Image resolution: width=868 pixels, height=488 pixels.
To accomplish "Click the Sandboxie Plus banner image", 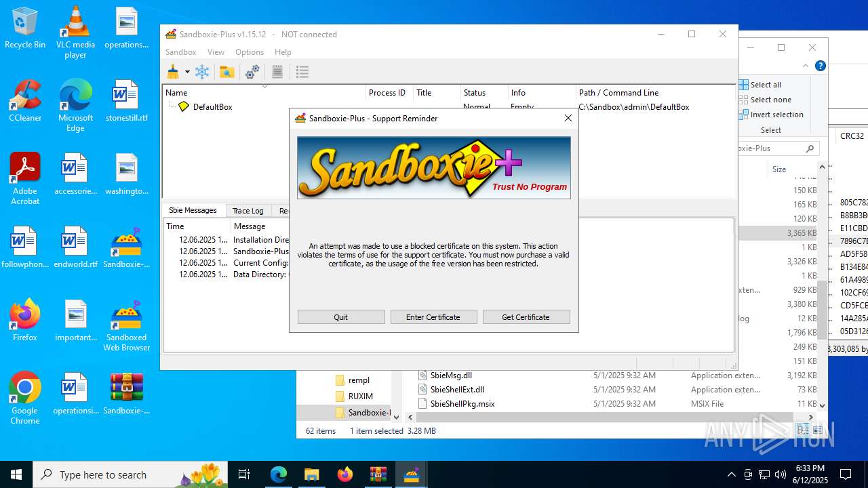I will pyautogui.click(x=434, y=168).
